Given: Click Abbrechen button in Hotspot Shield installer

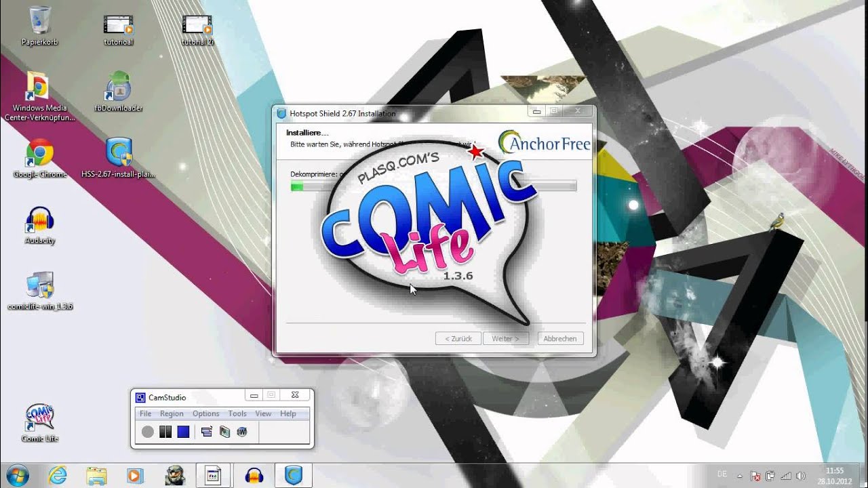Looking at the screenshot, I should (560, 338).
